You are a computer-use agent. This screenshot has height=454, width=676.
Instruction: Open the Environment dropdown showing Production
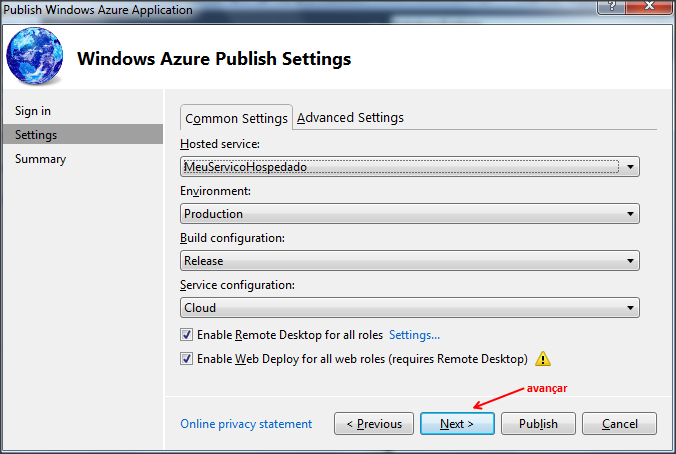410,214
